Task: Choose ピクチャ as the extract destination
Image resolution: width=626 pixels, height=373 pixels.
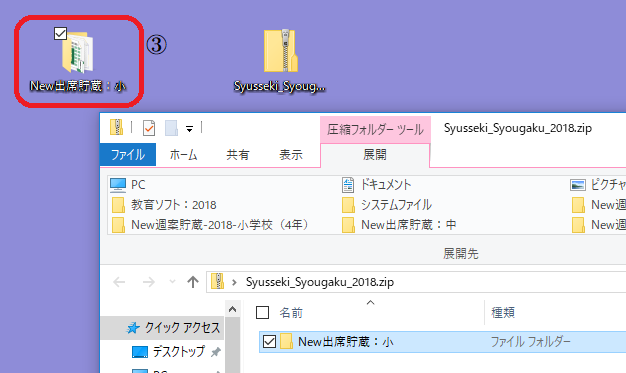Action: point(598,185)
